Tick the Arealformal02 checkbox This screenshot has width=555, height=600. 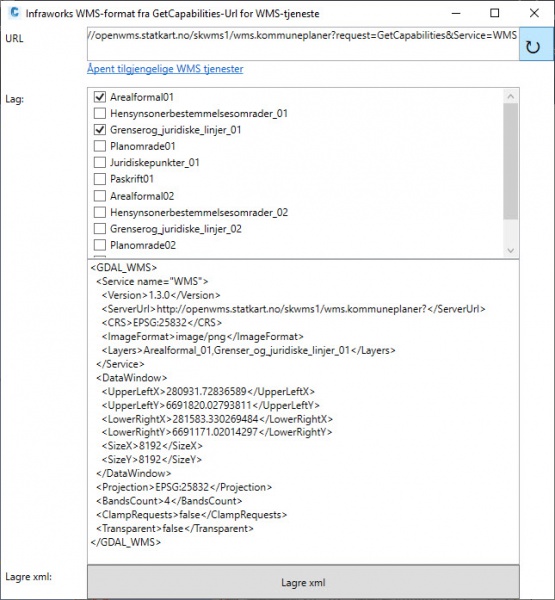pyautogui.click(x=100, y=196)
